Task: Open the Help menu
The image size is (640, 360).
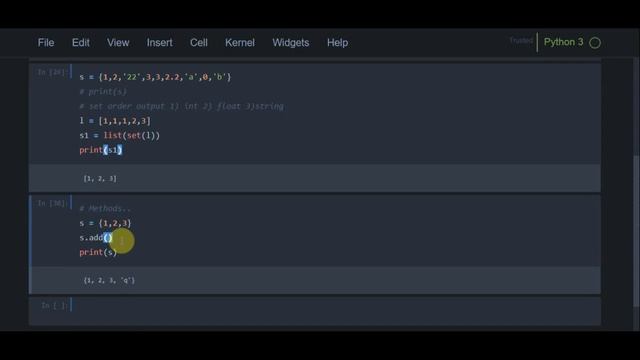Action: click(338, 42)
